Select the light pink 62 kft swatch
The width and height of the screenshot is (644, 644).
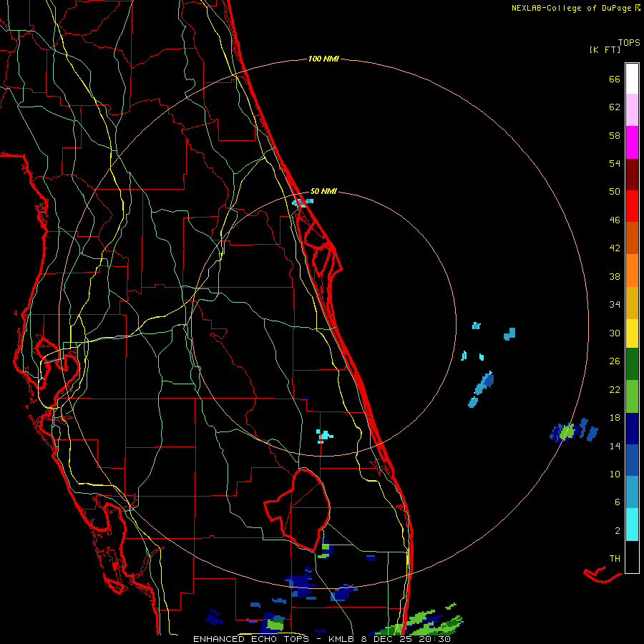pos(632,109)
